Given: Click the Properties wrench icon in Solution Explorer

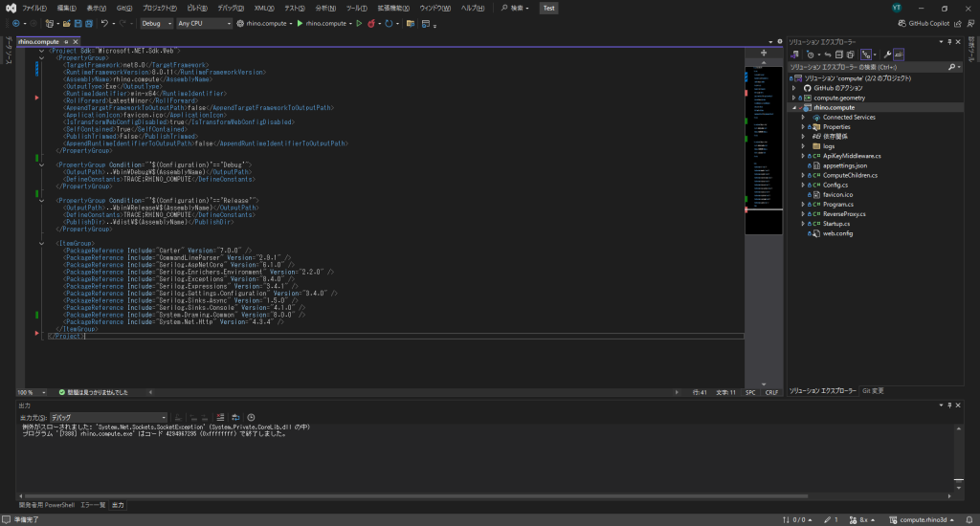Looking at the screenshot, I should click(x=887, y=55).
